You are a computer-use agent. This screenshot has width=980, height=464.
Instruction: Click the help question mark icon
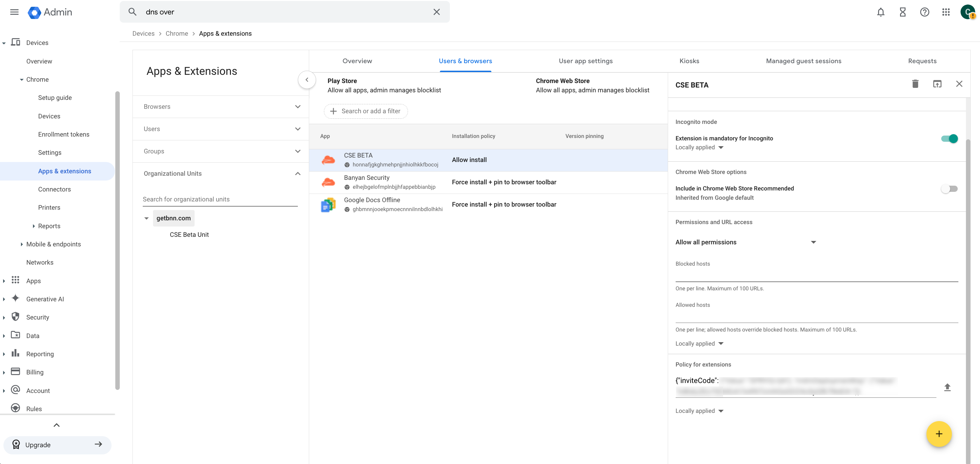[x=924, y=12]
